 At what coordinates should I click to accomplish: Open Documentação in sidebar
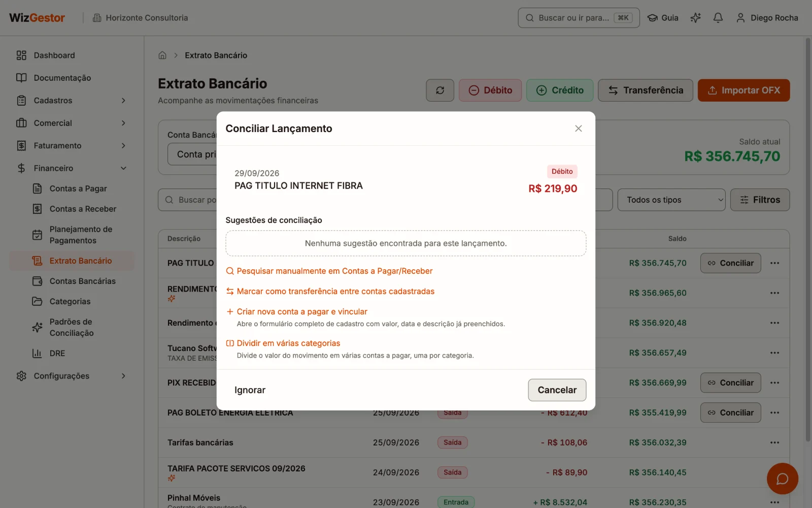72,78
